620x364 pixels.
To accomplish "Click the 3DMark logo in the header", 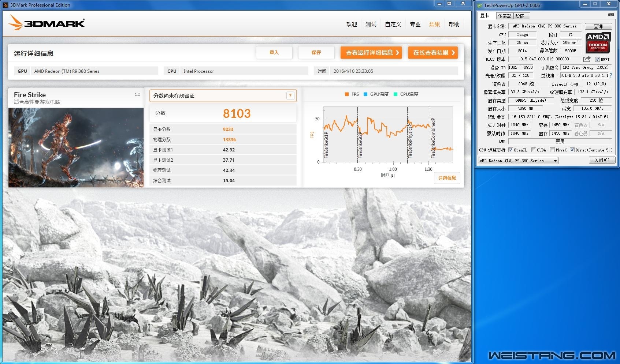I will pyautogui.click(x=47, y=23).
